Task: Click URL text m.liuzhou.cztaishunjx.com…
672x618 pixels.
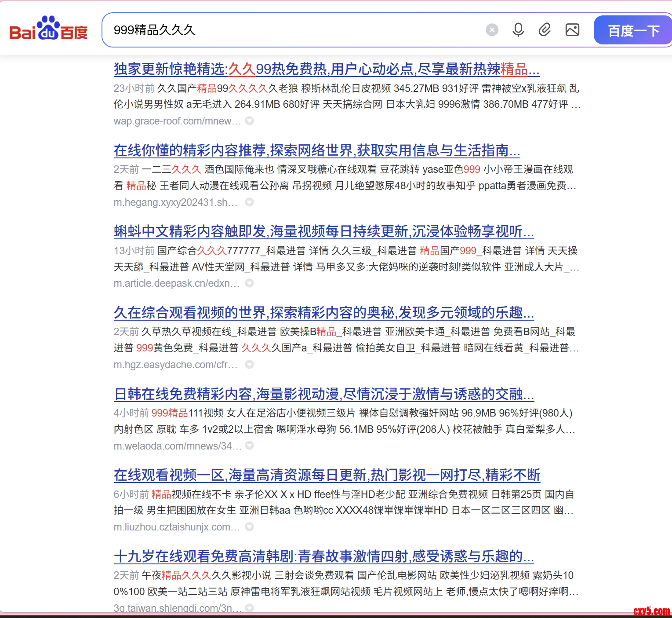Action: coord(177,527)
